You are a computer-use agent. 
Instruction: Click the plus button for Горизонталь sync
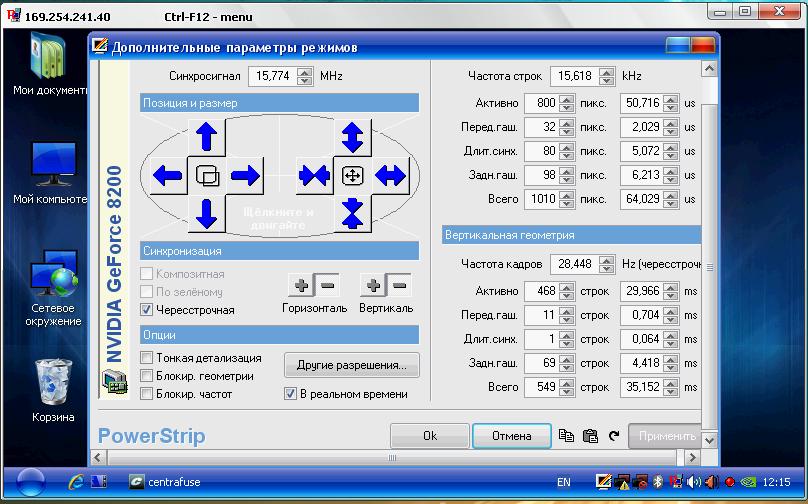coord(300,285)
